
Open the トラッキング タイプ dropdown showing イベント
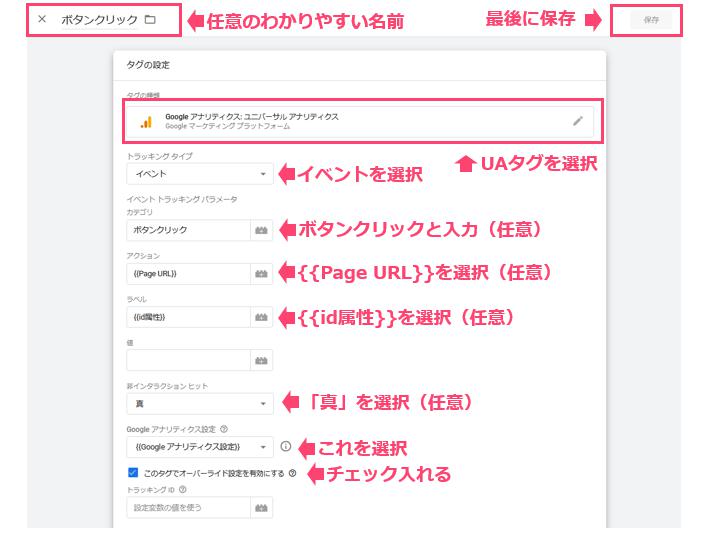point(200,174)
